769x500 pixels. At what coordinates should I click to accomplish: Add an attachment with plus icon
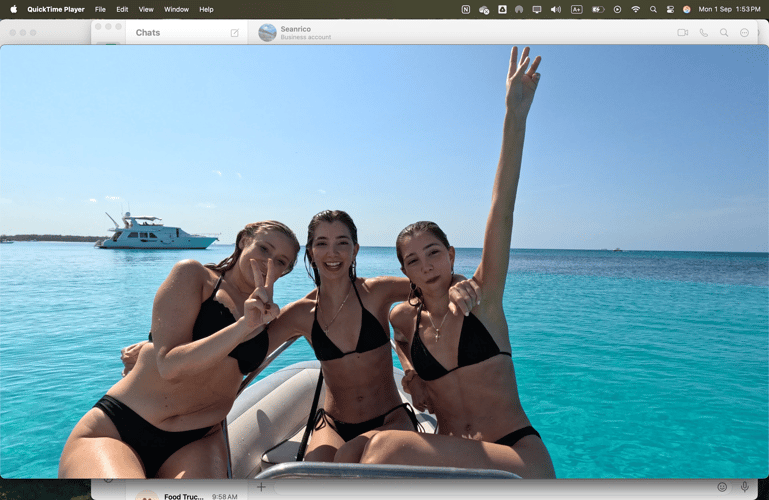(x=261, y=487)
